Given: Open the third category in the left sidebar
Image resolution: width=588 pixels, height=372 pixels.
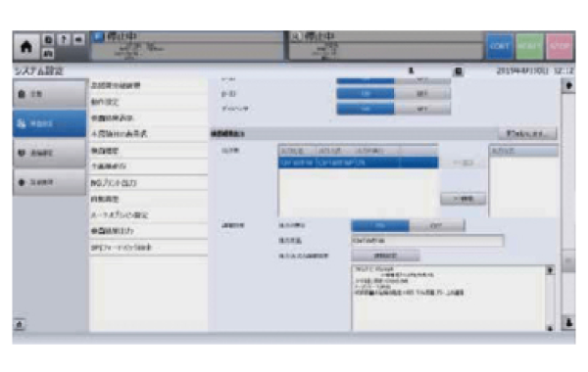Looking at the screenshot, I should click(50, 153).
